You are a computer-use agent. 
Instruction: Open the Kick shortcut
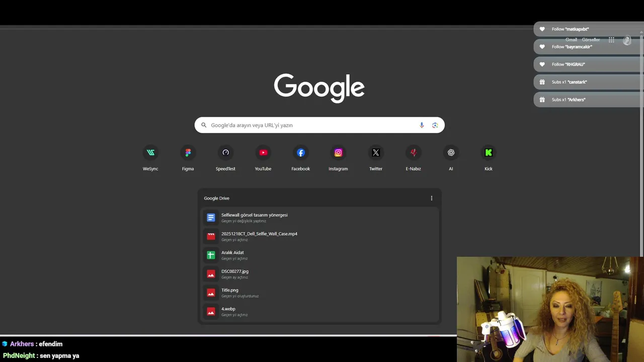click(489, 158)
